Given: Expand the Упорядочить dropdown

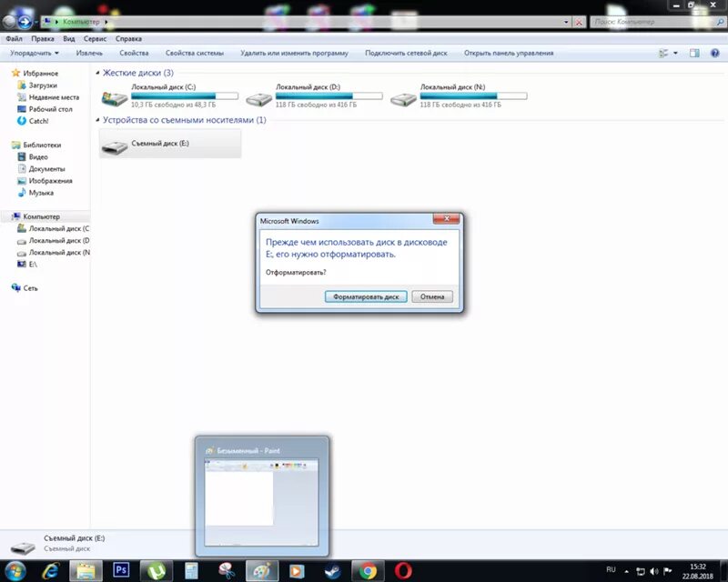Looking at the screenshot, I should [x=35, y=53].
